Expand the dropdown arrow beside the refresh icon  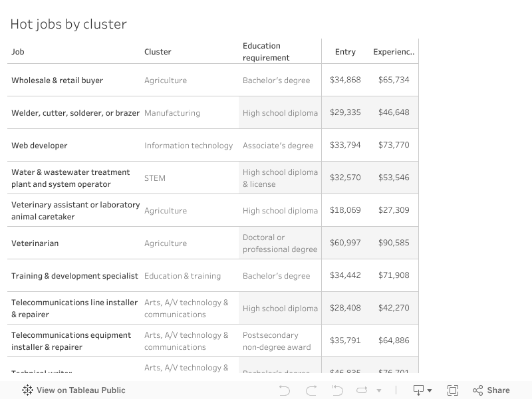(379, 391)
